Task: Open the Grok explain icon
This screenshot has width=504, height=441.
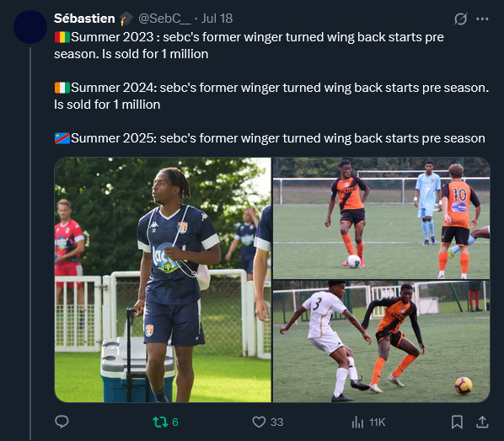Action: pos(460,19)
